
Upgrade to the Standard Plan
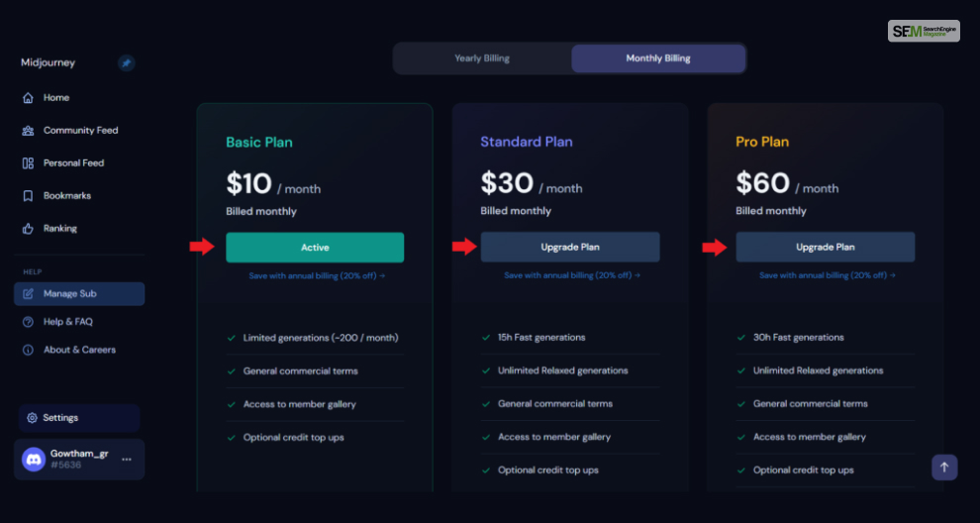pos(570,247)
